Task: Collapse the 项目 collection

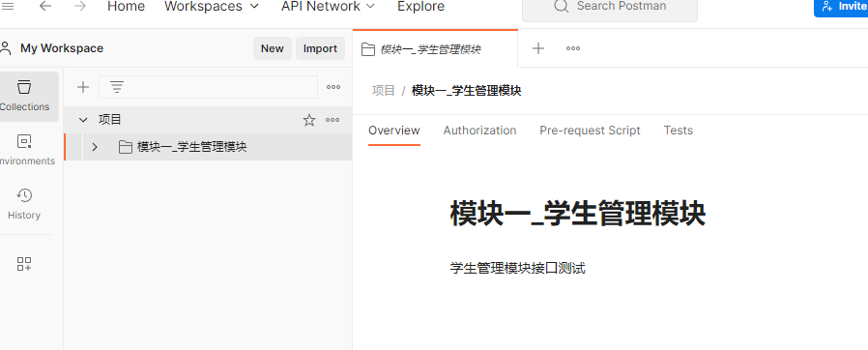Action: [x=83, y=120]
